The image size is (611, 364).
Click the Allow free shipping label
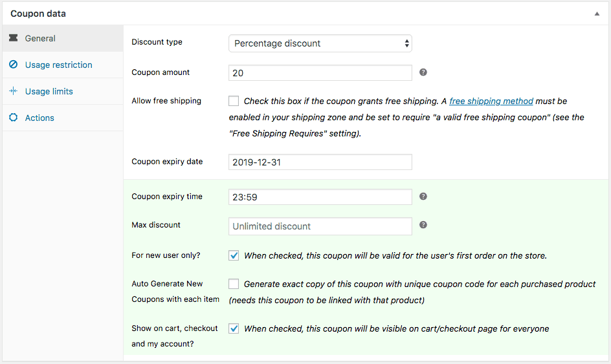(x=166, y=101)
